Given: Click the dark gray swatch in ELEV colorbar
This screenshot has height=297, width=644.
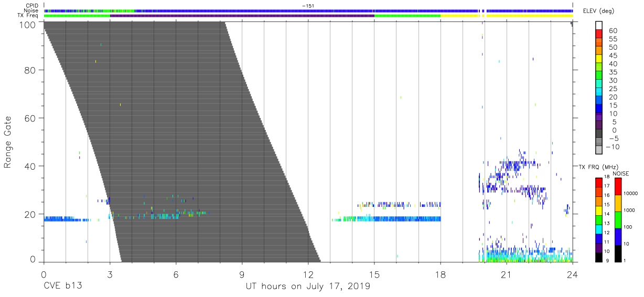Looking at the screenshot, I should point(598,134).
